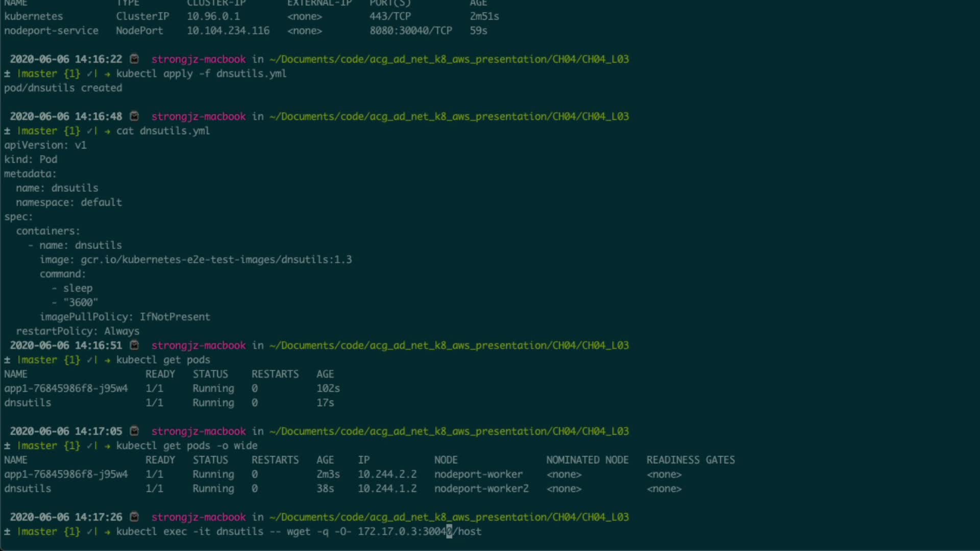Click the icon after timestamp 14:16:48
980x551 pixels.
134,116
